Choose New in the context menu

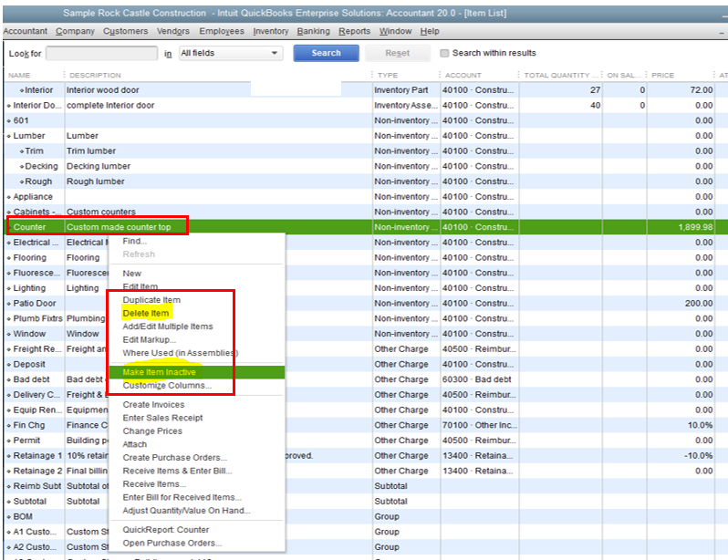tap(132, 274)
